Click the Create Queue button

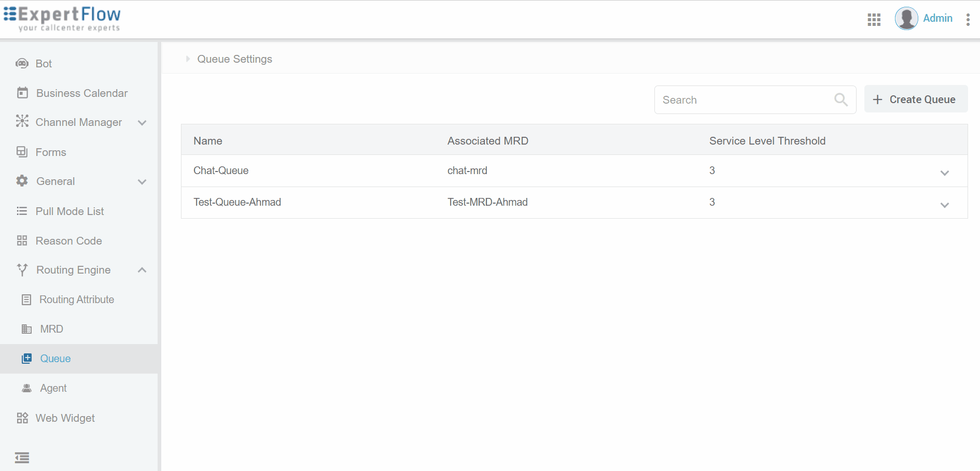click(916, 99)
